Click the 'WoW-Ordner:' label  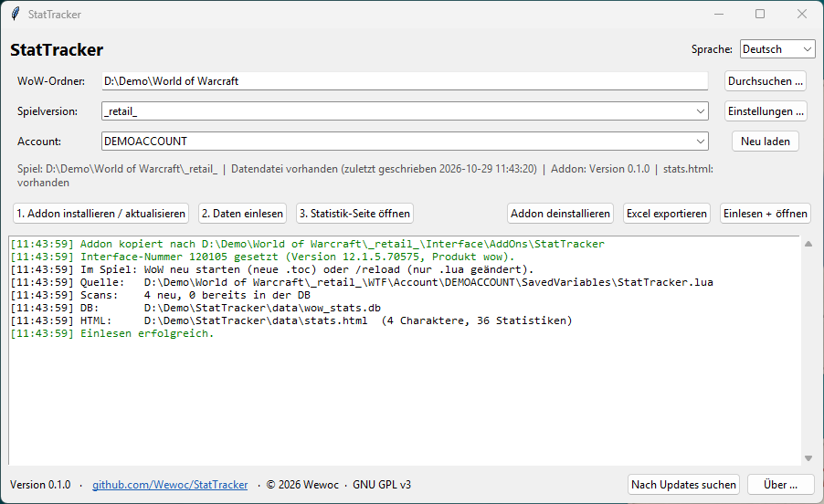click(51, 81)
